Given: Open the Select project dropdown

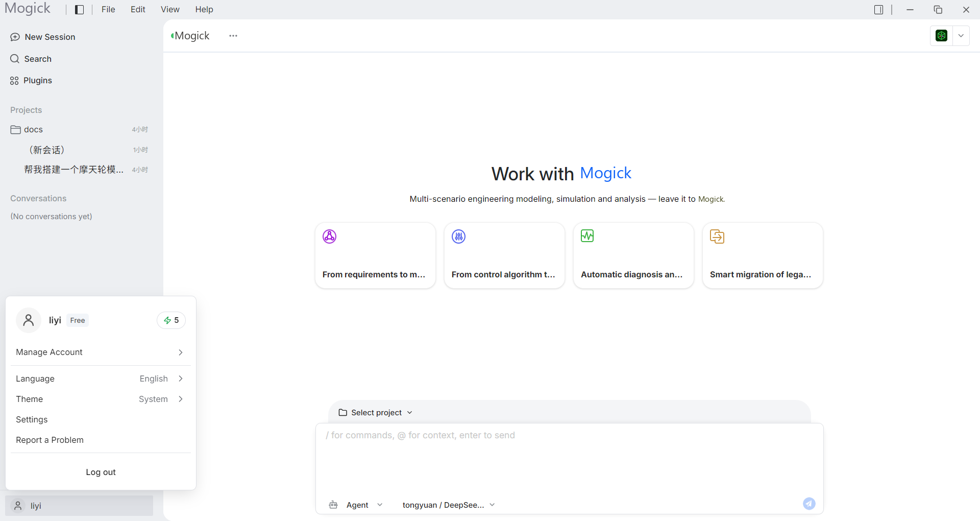Looking at the screenshot, I should (x=376, y=413).
